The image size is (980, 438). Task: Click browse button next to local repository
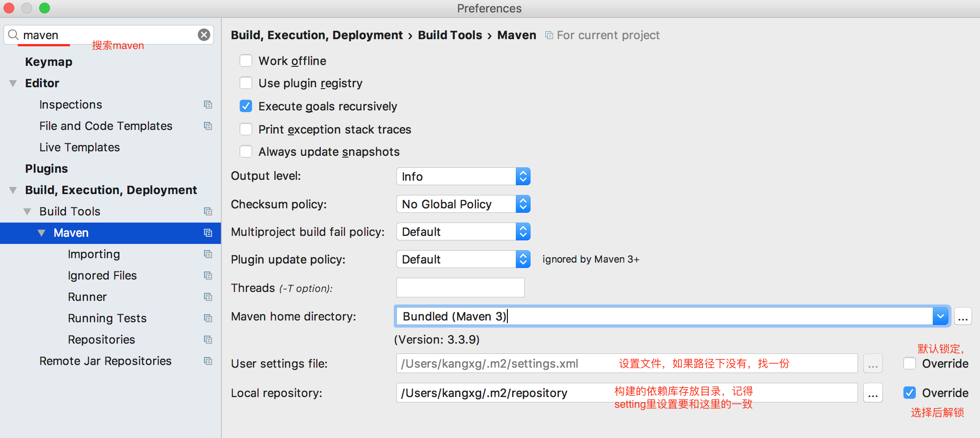coord(873,393)
